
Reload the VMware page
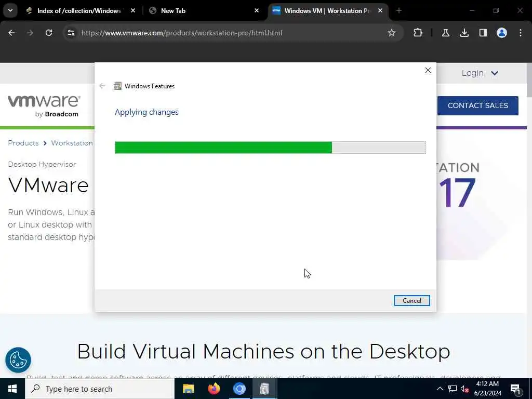49,33
